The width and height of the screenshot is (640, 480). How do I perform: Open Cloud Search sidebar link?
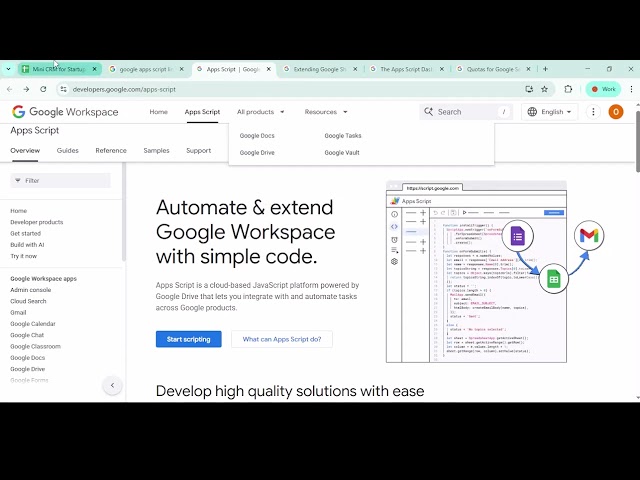28,301
